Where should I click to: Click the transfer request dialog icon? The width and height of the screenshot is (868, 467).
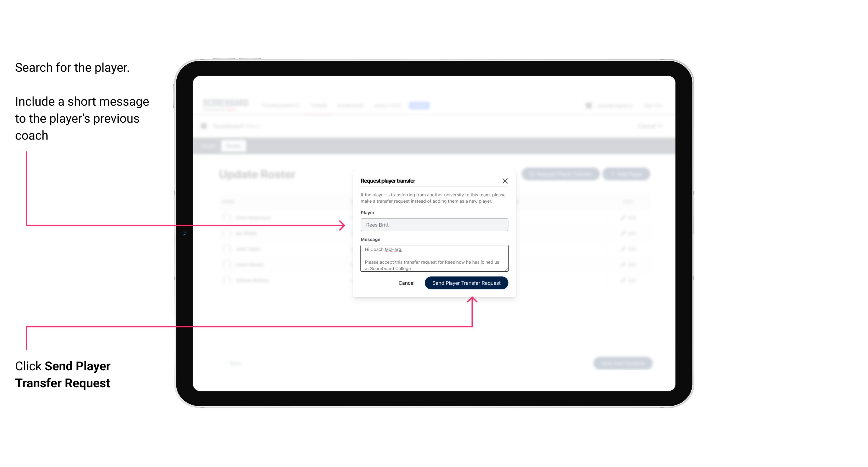point(504,181)
